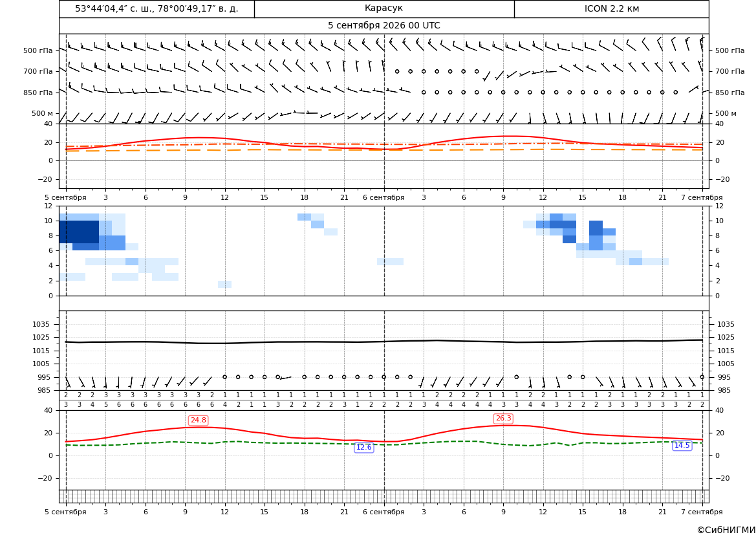Click the left 500 гПа wind level label
756x535 pixels.
tap(38, 50)
